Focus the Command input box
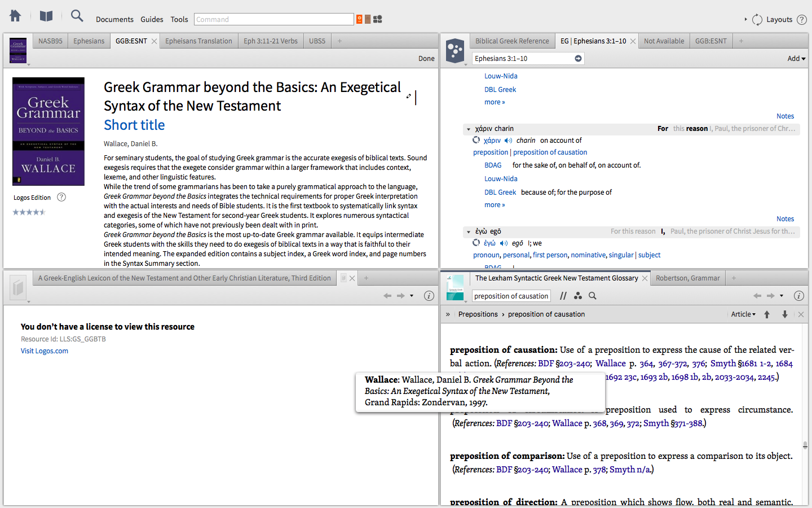Screen dimensions: 812x508 point(274,19)
